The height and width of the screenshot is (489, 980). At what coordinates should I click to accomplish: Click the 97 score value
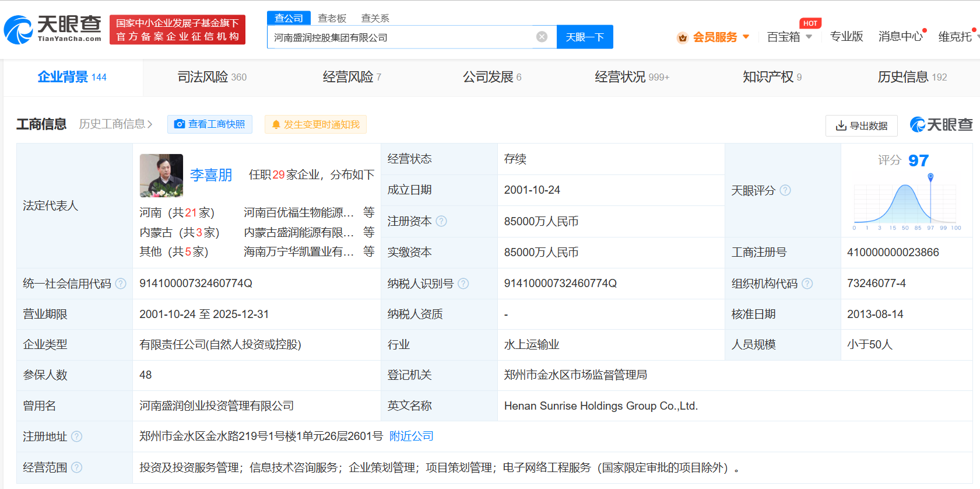(x=918, y=160)
